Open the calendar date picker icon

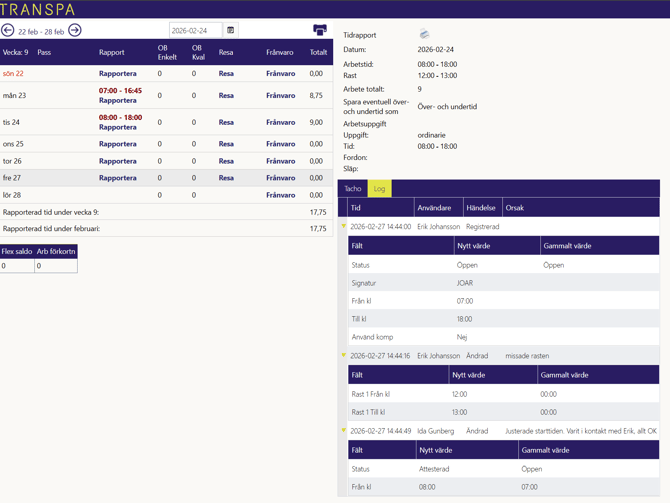pyautogui.click(x=231, y=31)
